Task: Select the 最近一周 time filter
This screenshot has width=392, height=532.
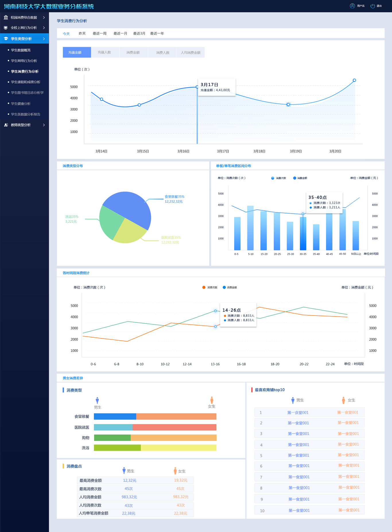Action: 100,34
